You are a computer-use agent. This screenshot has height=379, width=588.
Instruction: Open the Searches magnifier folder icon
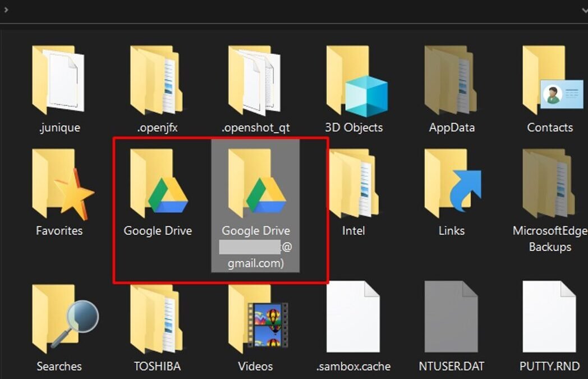(x=65, y=319)
